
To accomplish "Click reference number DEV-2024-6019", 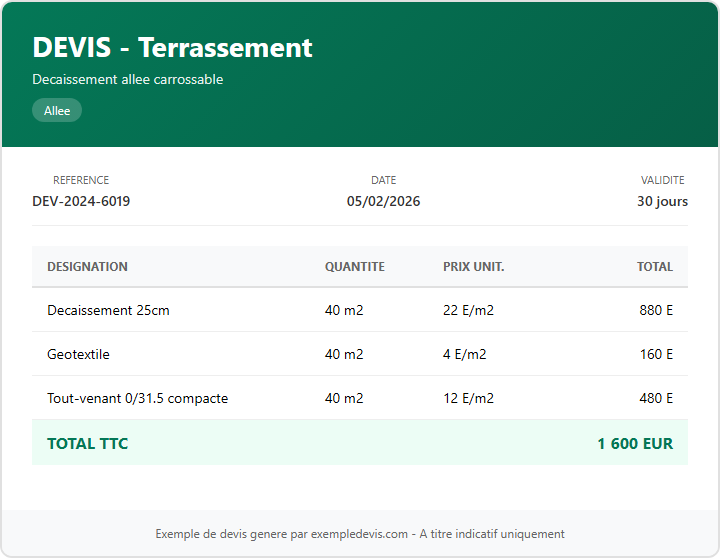I will point(81,201).
